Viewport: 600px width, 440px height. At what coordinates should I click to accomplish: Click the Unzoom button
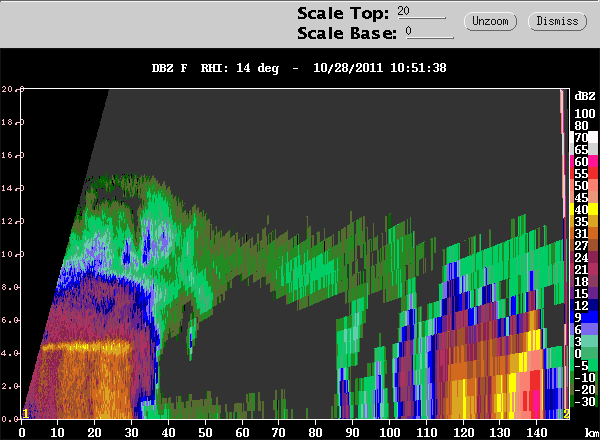point(490,21)
